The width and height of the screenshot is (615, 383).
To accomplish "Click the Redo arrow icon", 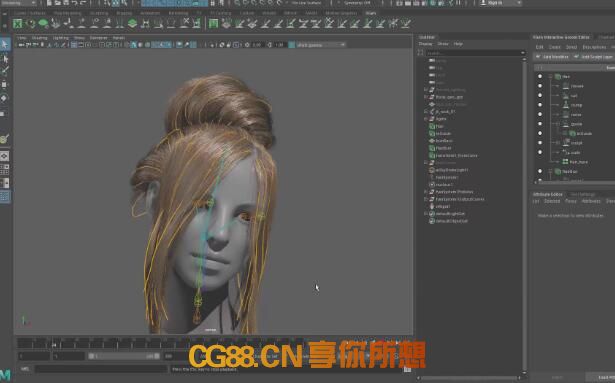I will (x=83, y=3).
